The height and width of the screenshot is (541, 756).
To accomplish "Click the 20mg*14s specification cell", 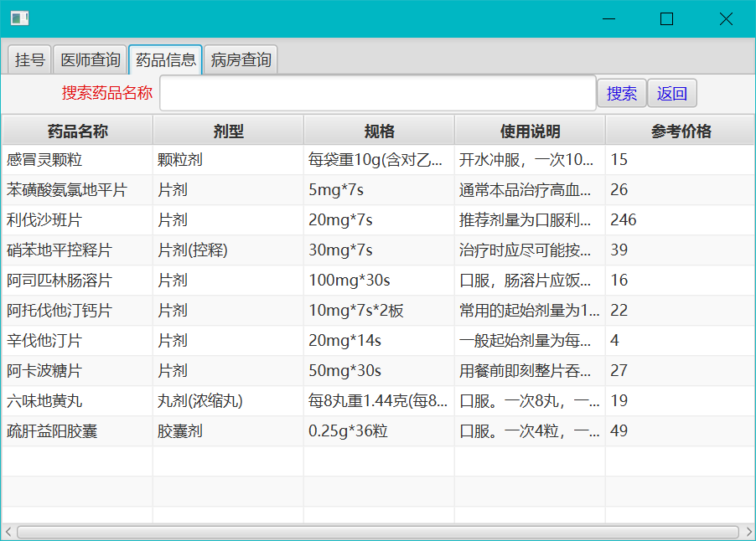I will pyautogui.click(x=379, y=341).
